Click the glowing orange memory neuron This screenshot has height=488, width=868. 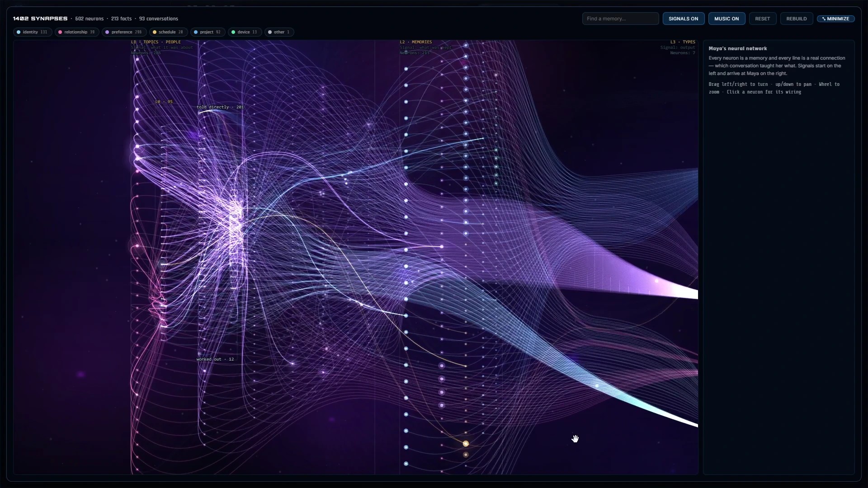(466, 444)
